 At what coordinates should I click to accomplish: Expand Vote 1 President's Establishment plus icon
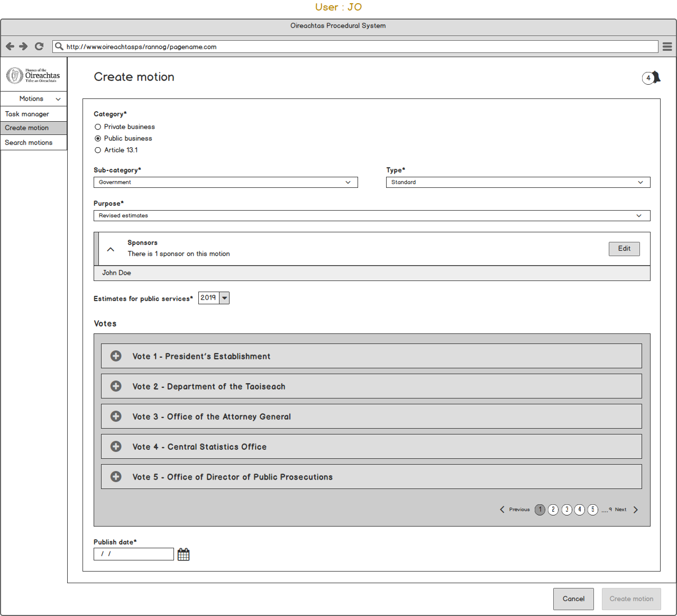point(116,356)
